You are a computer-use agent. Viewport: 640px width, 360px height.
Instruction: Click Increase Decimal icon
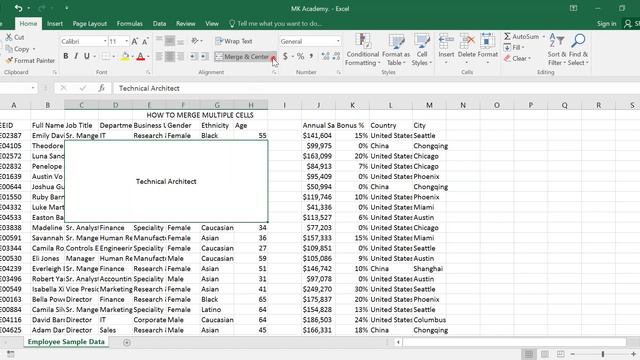(325, 56)
